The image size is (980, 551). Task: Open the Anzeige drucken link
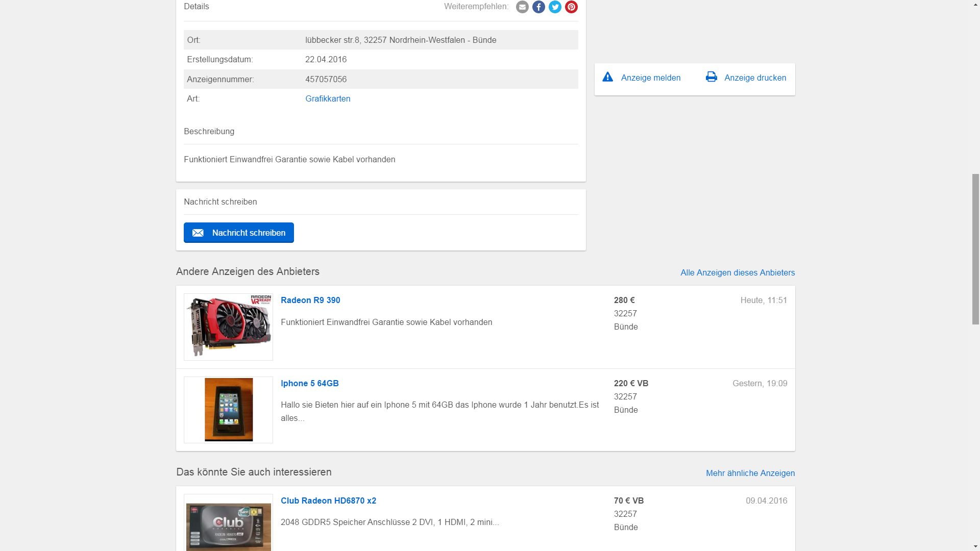pos(755,78)
